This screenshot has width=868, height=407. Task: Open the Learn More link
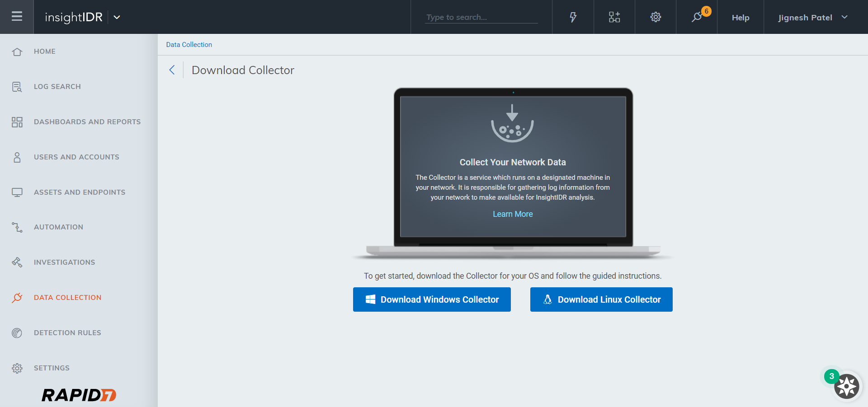[x=512, y=214]
